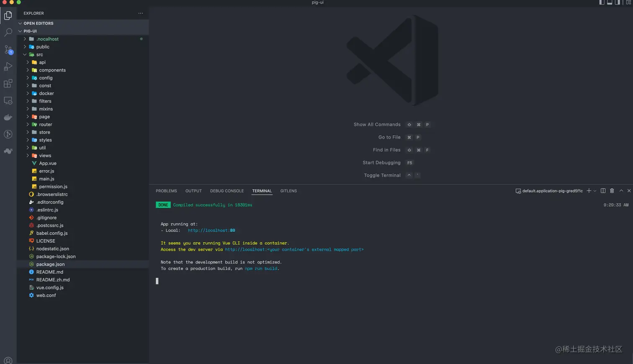Maximize the panel size with caret icon
Screen dimensions: 633x364
(x=621, y=191)
